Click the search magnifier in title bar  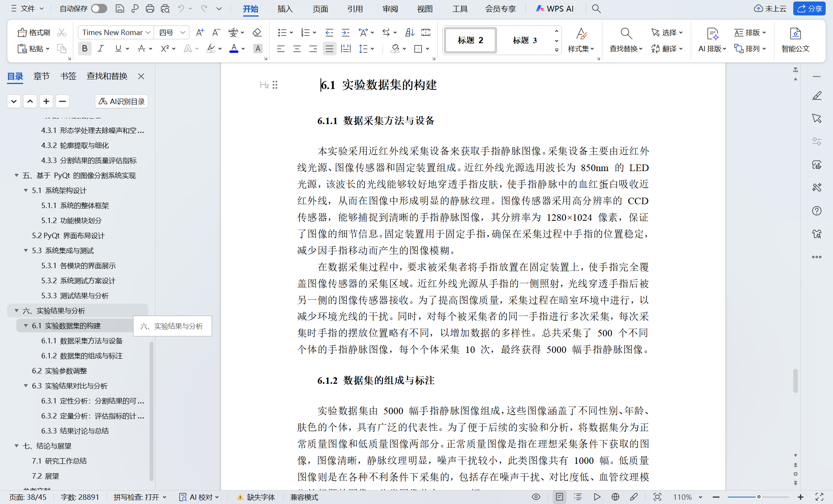596,8
